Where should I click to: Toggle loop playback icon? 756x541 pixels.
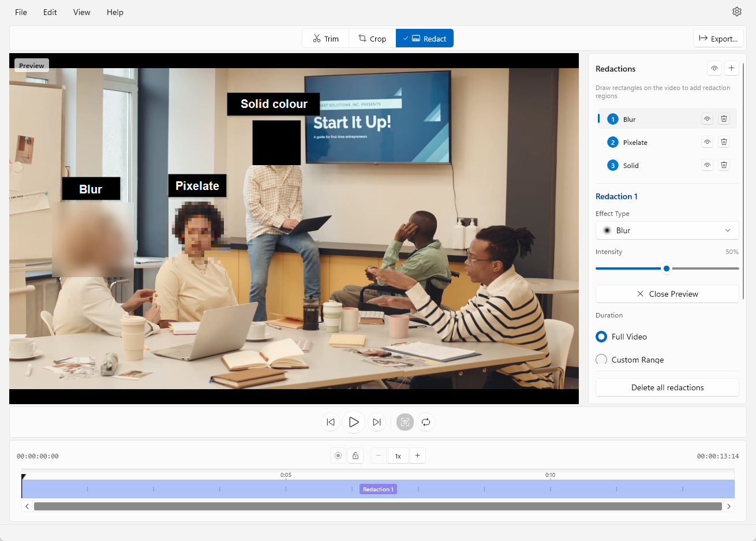[x=426, y=422]
